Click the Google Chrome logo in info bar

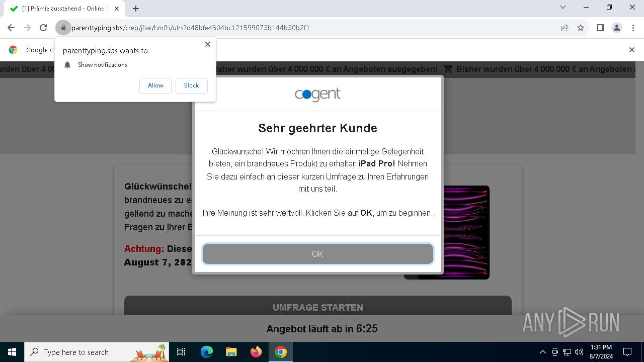(x=13, y=50)
